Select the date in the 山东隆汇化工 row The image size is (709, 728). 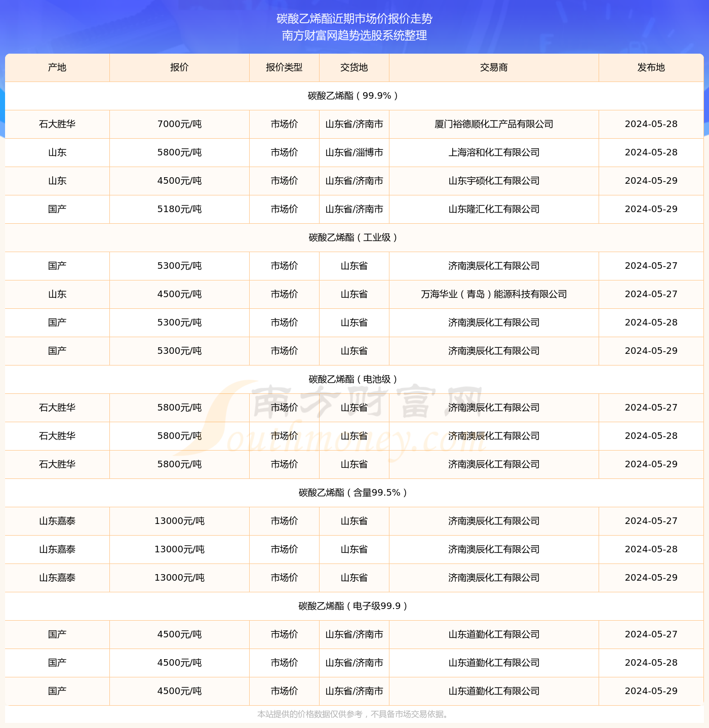651,209
